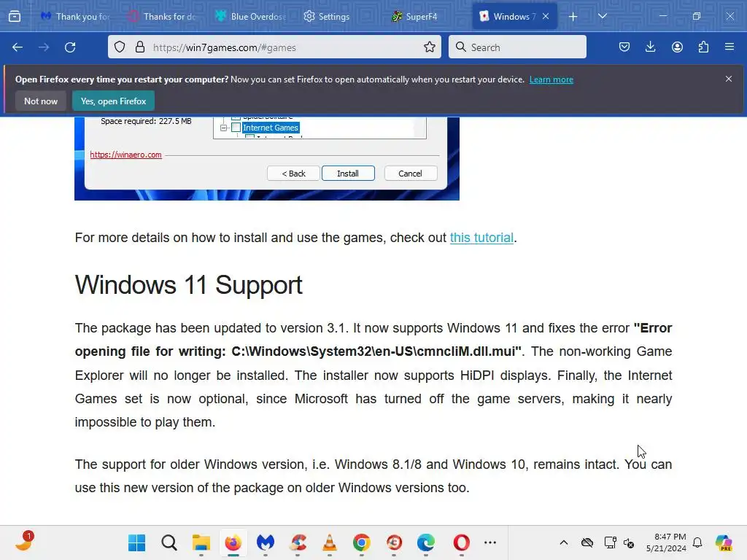Image resolution: width=747 pixels, height=560 pixels.
Task: Open Google Chrome from taskbar
Action: click(x=362, y=542)
